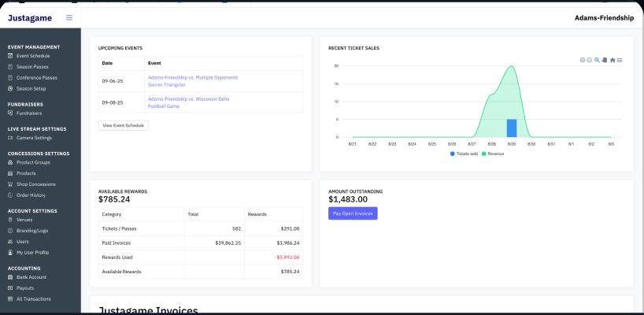The height and width of the screenshot is (315, 644).
Task: Click the $291.00 tickets rewards value
Action: [x=290, y=228]
